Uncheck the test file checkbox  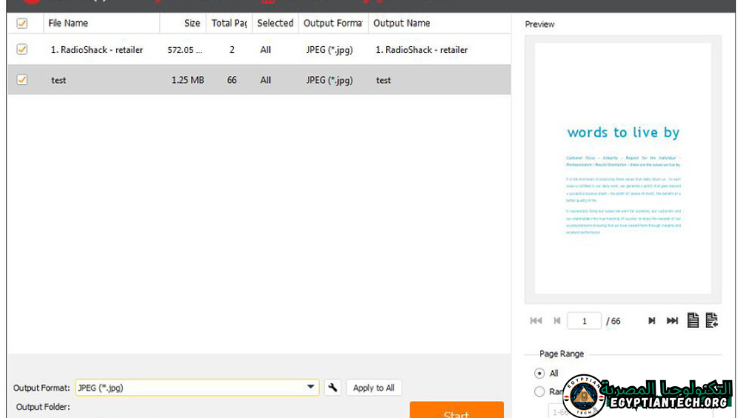coord(22,80)
